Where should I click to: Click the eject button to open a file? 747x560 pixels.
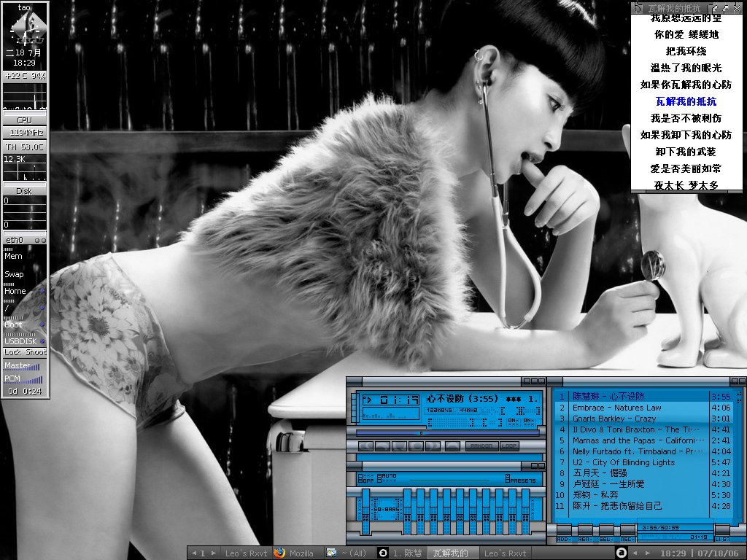(x=452, y=446)
